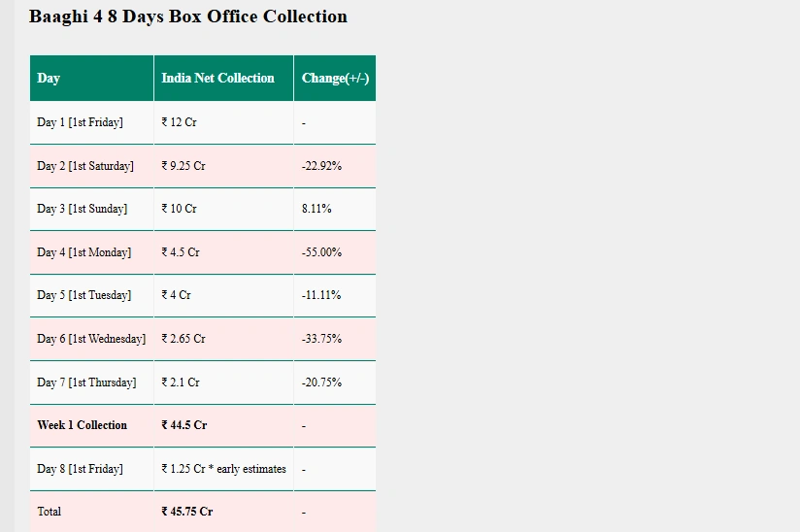
Task: Click the ₹ 9.25 Cr collection value
Action: coord(183,166)
